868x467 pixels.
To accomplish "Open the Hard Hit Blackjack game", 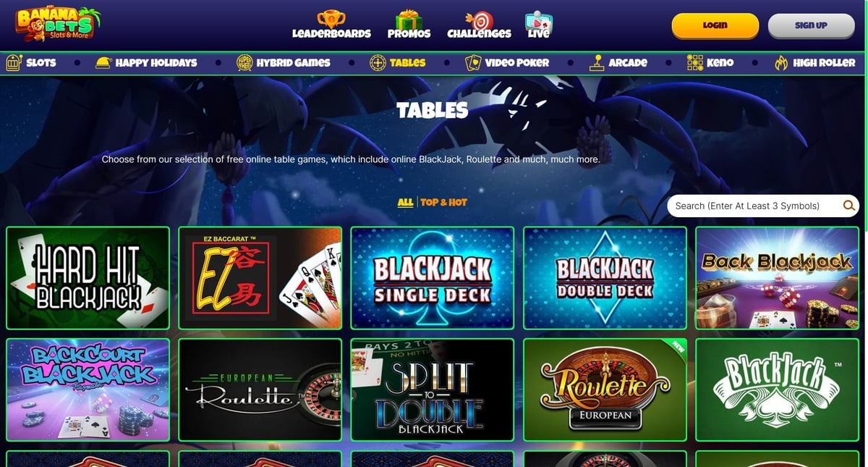I will pyautogui.click(x=88, y=278).
